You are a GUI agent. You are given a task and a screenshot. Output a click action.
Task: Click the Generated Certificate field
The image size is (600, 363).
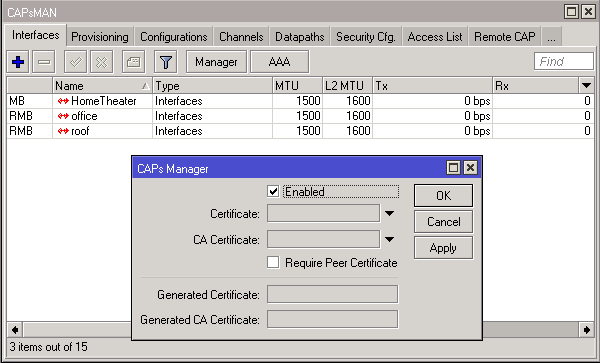333,295
